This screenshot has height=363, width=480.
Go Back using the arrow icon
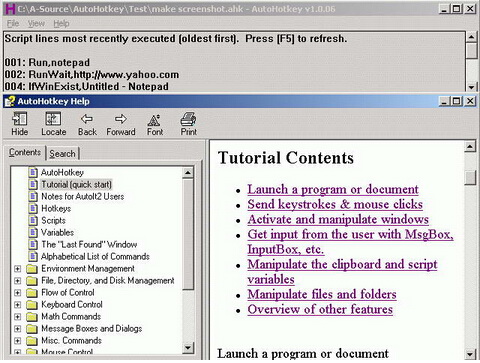(87, 119)
